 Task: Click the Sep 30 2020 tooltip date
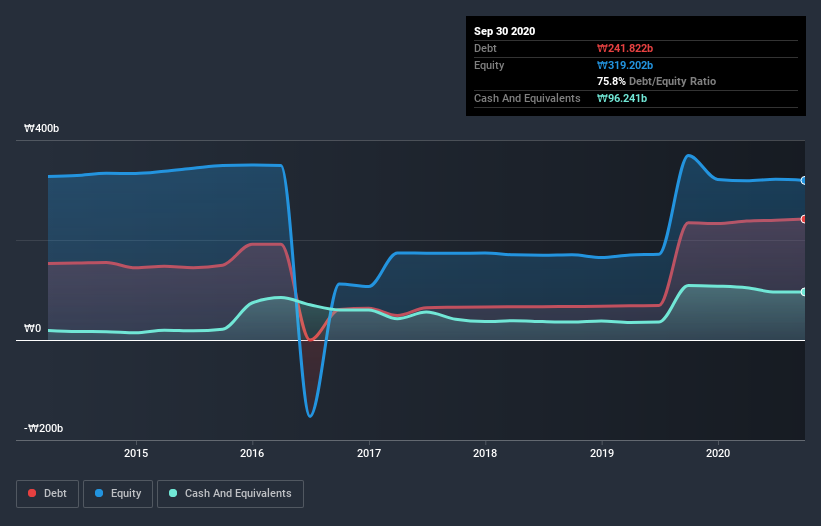pyautogui.click(x=505, y=31)
